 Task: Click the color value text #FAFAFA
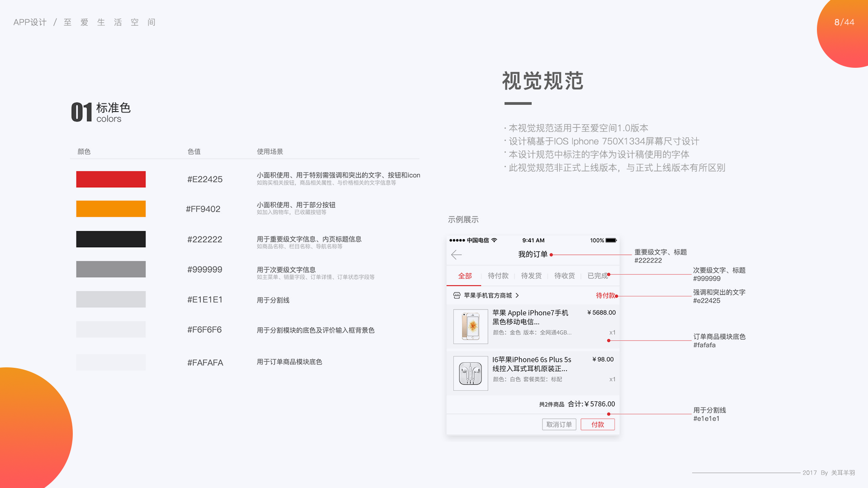point(205,363)
